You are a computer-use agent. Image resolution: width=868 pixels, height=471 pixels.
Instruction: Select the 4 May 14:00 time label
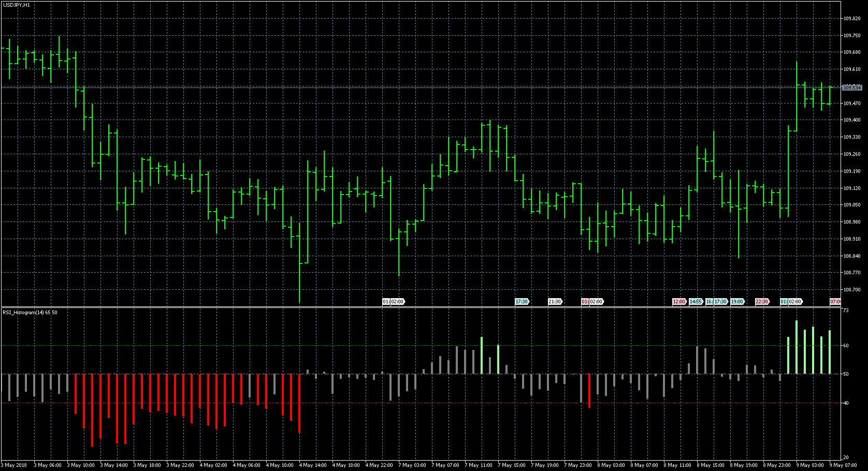tap(313, 465)
